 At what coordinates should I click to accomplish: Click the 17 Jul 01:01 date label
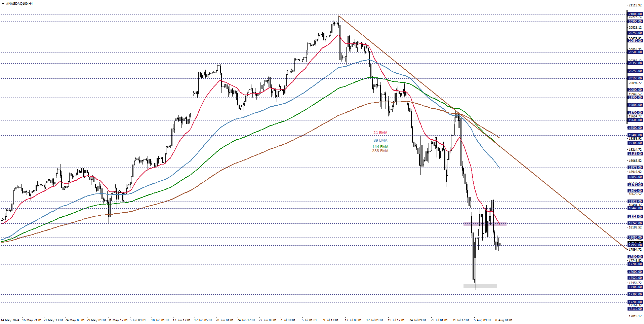[x=375, y=320]
